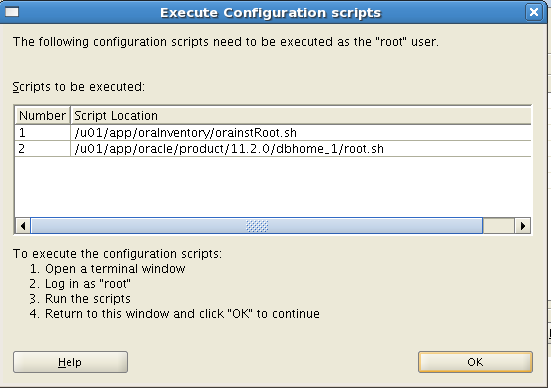The image size is (551, 388).
Task: Click the scrollbar track right of thumb
Action: coord(499,226)
